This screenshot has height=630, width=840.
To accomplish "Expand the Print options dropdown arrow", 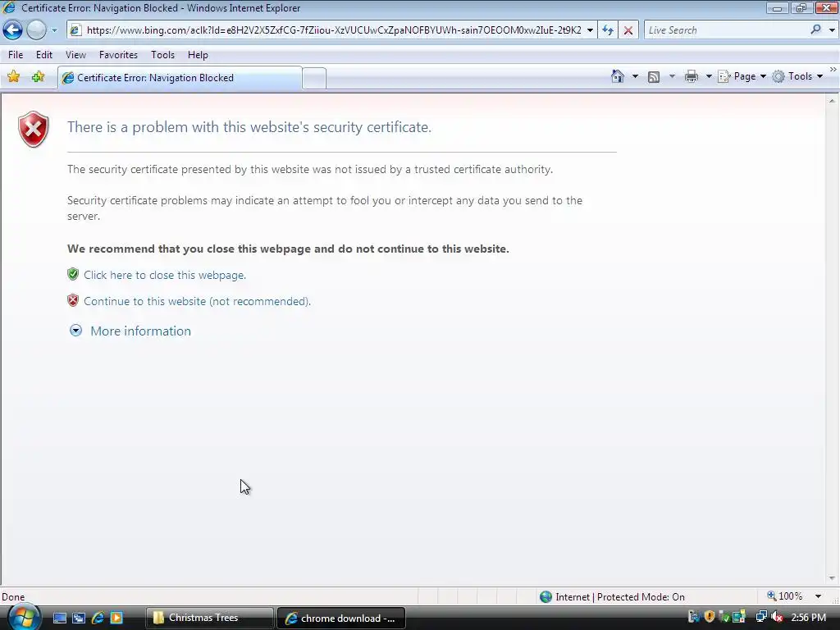I will point(708,76).
